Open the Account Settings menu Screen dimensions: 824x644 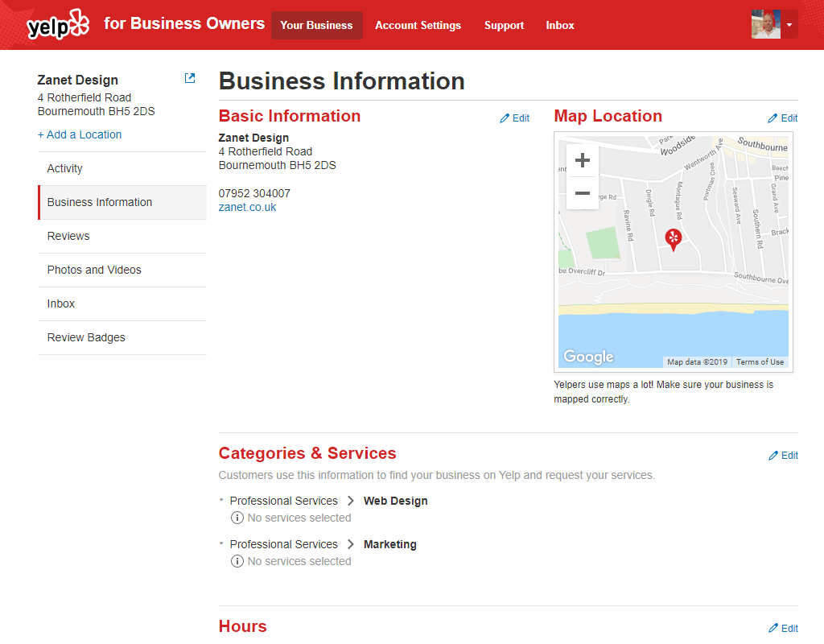[418, 25]
